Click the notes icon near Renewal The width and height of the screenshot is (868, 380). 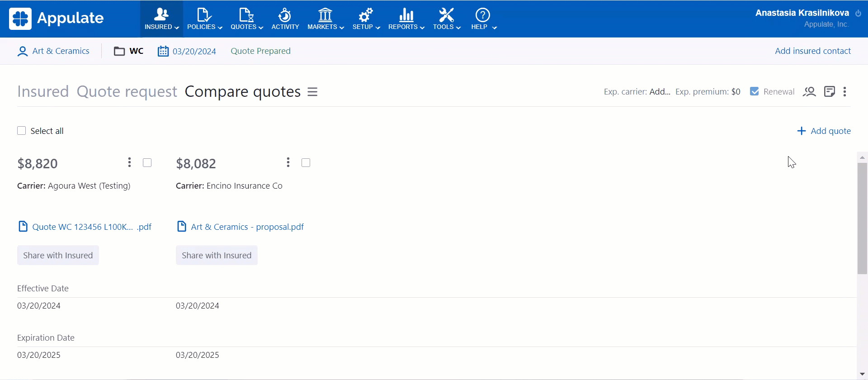click(829, 92)
